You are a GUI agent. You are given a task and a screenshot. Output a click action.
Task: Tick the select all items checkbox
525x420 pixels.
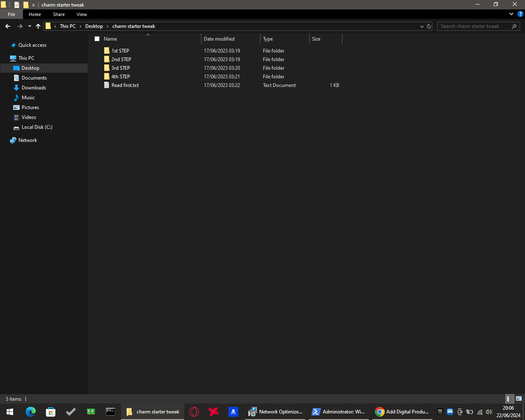tap(97, 39)
